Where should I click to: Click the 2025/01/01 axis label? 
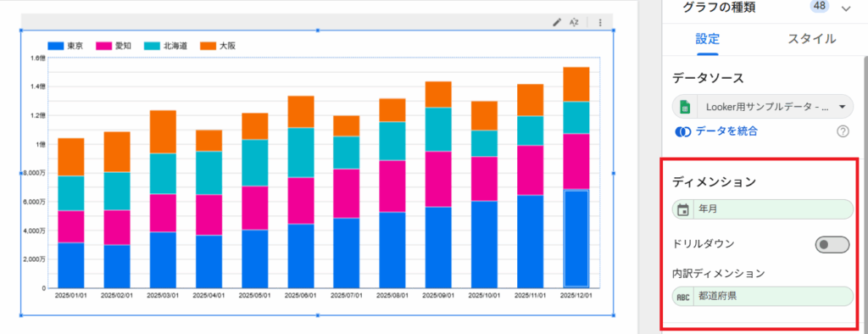[x=70, y=295]
